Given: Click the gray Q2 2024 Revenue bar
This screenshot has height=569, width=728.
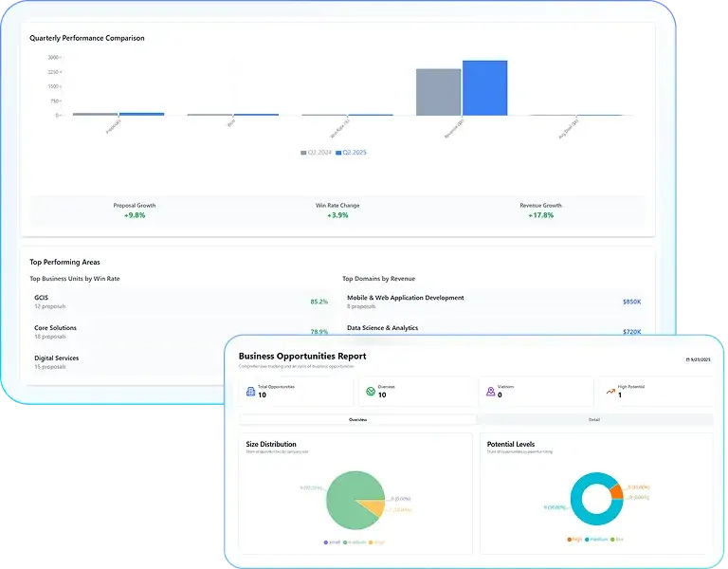Looking at the screenshot, I should pyautogui.click(x=438, y=92).
